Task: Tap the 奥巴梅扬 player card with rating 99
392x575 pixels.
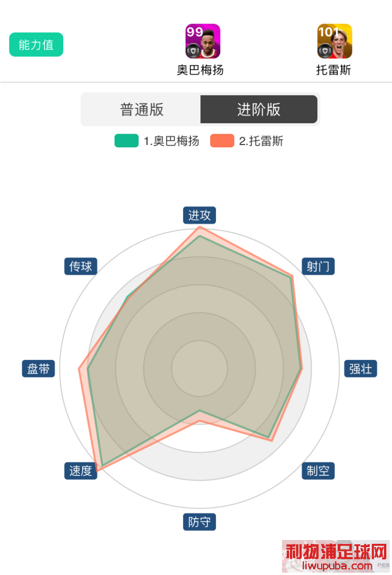Action: point(203,41)
